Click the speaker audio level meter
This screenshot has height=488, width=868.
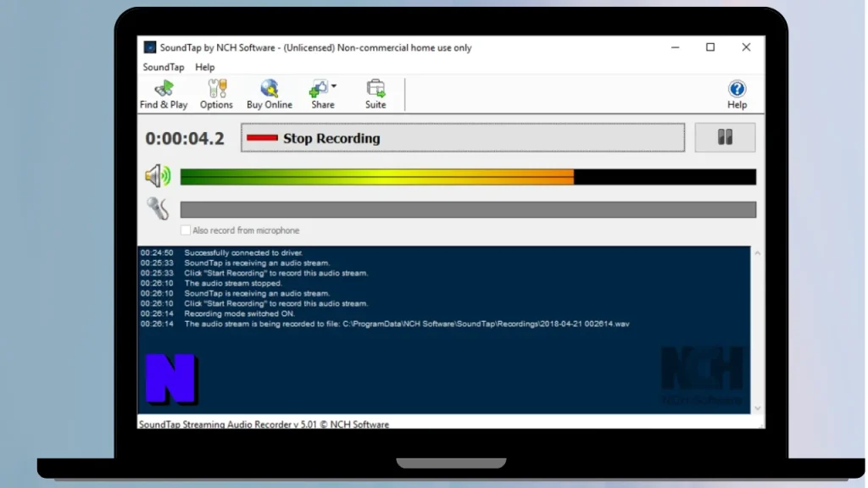(468, 177)
